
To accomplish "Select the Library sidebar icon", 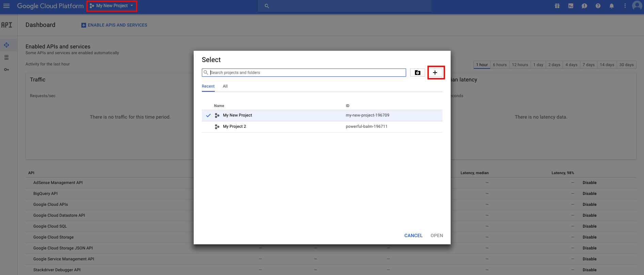I will tap(6, 57).
